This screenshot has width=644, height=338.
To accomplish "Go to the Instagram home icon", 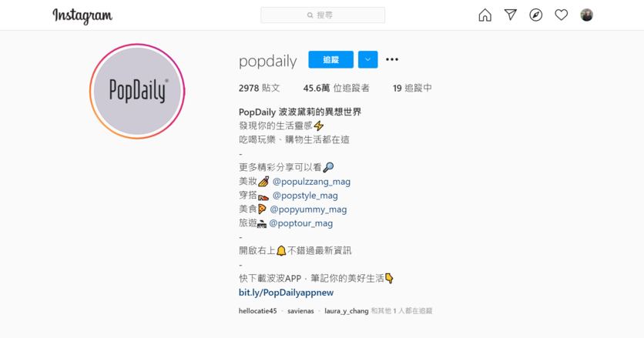I will pyautogui.click(x=485, y=15).
